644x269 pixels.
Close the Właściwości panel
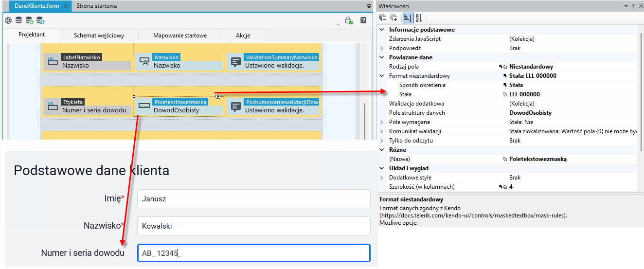640,6
